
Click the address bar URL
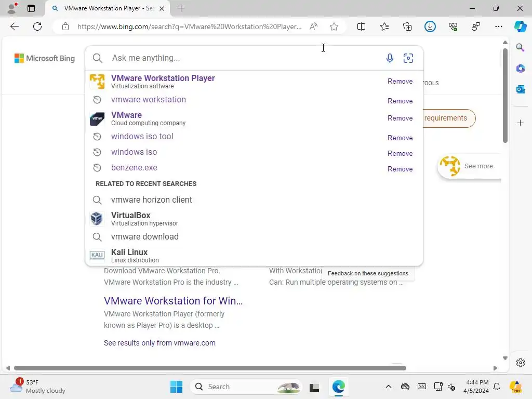(x=189, y=26)
